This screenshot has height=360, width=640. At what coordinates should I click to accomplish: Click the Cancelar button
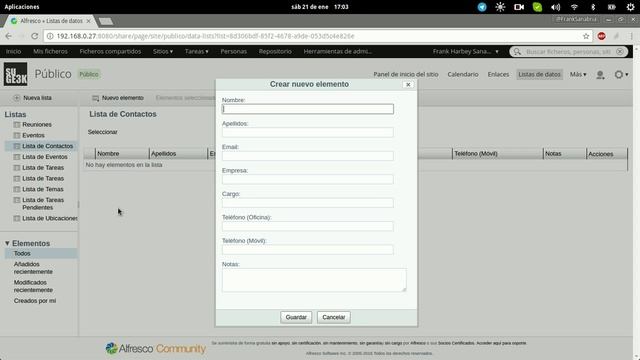tap(333, 317)
